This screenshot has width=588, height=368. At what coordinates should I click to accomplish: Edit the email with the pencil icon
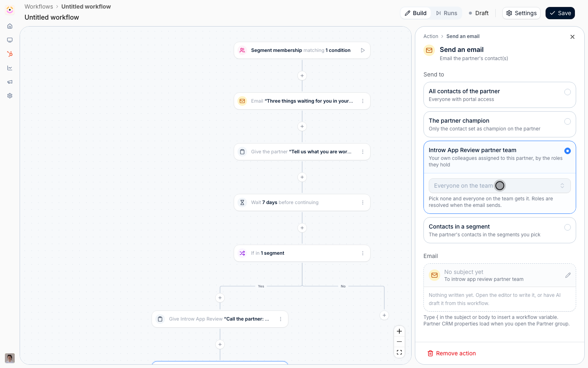568,275
